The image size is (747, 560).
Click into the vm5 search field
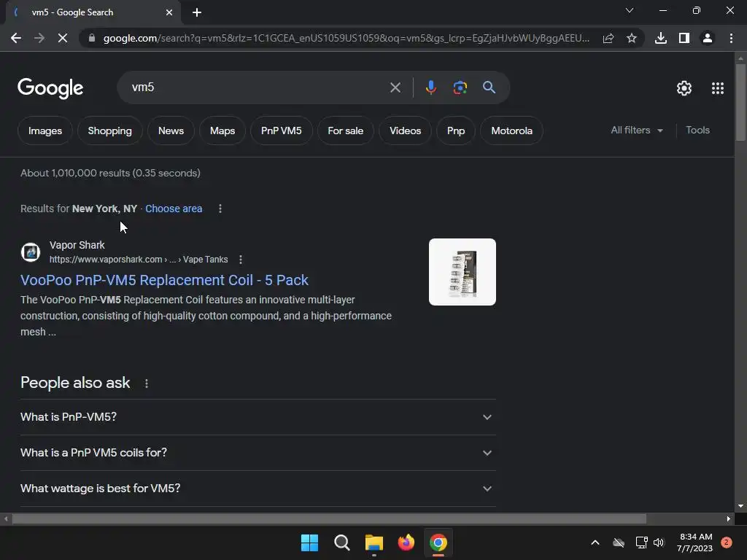click(x=258, y=87)
